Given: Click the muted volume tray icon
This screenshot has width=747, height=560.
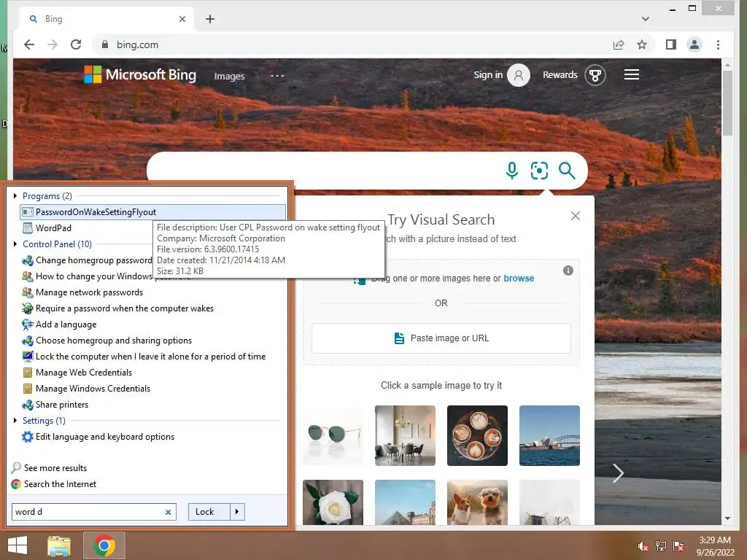Looking at the screenshot, I should point(643,546).
